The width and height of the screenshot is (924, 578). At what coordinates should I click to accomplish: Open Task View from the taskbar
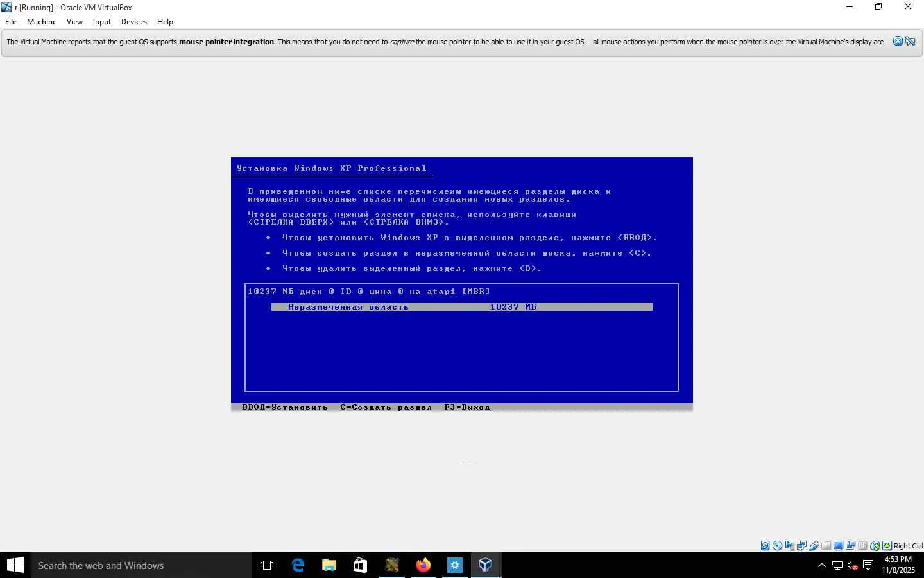[267, 565]
